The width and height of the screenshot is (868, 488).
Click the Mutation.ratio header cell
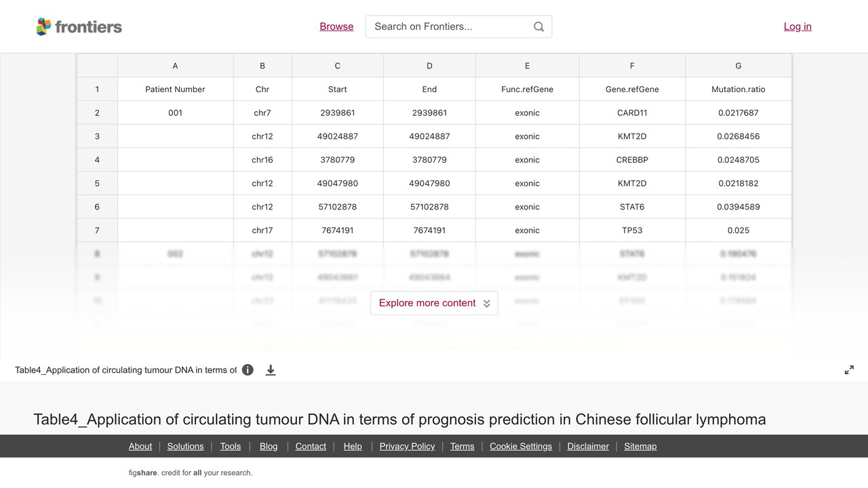click(738, 89)
